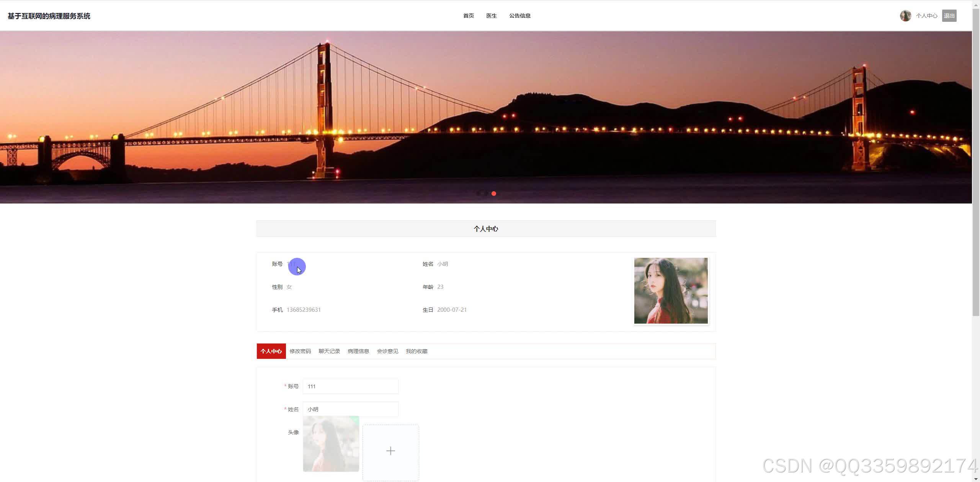This screenshot has width=980, height=482.
Task: Click the second carousel indicator dot
Action: tap(486, 194)
